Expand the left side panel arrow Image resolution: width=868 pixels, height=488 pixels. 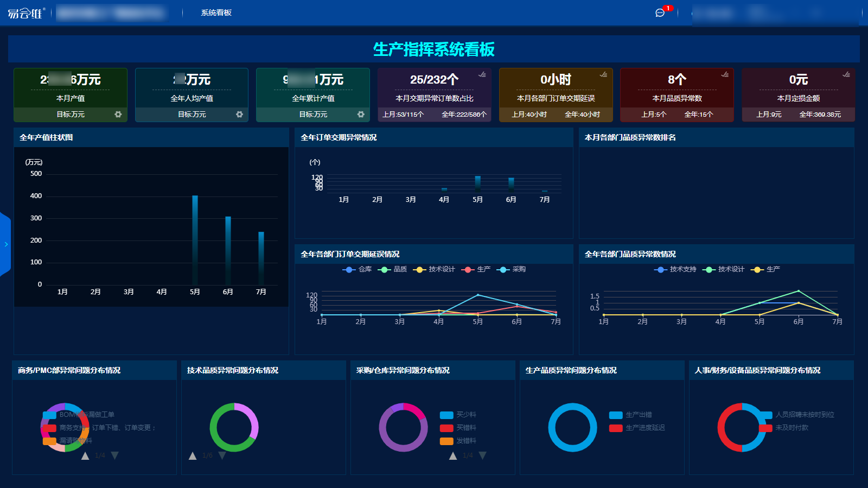pos(6,244)
